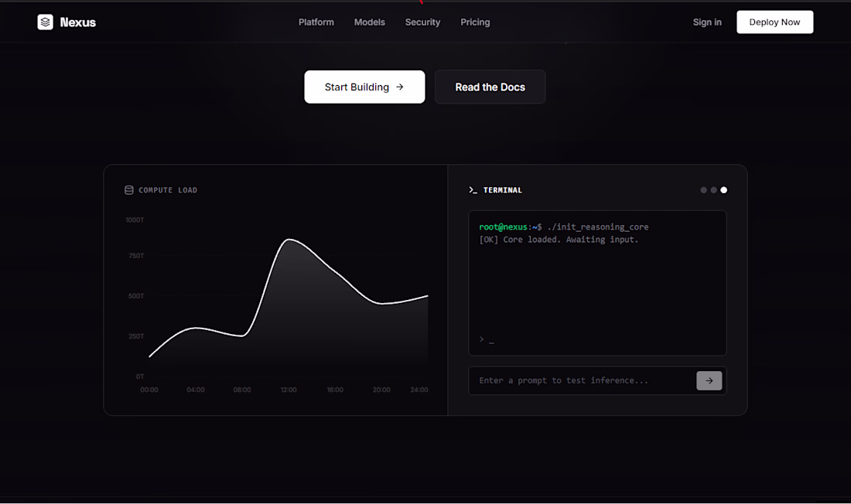851x504 pixels.
Task: Click the Read the Docs button
Action: tap(490, 87)
